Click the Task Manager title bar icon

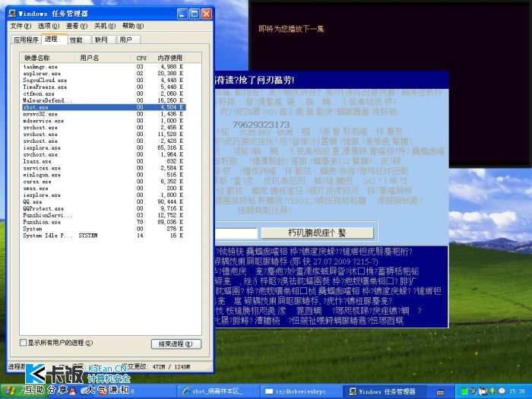tap(11, 14)
